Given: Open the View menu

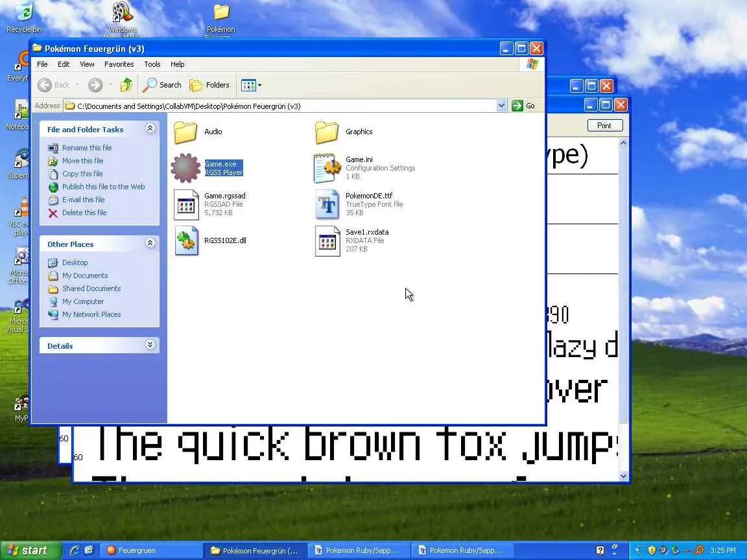Looking at the screenshot, I should pyautogui.click(x=87, y=64).
